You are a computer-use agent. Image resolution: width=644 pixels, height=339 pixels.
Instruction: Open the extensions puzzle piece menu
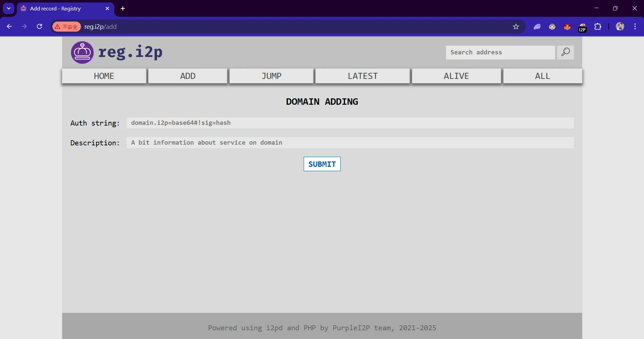point(598,27)
